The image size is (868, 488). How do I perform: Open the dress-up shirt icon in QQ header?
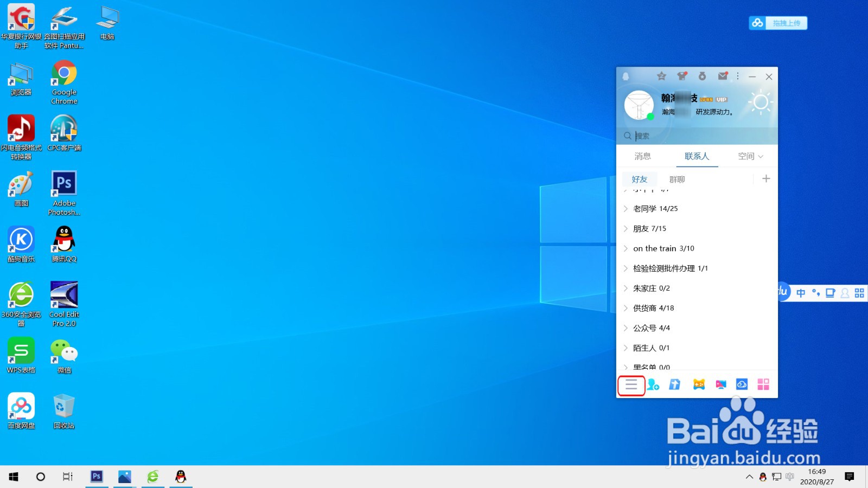(682, 76)
